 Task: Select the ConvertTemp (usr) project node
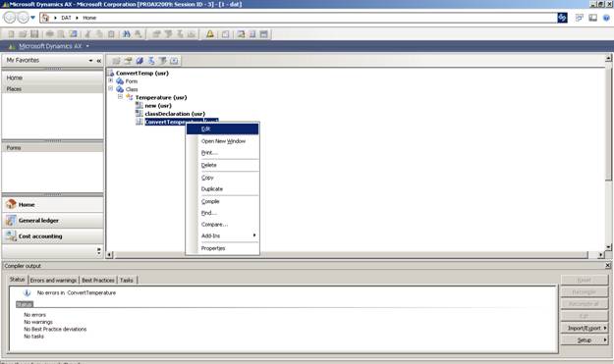point(142,74)
